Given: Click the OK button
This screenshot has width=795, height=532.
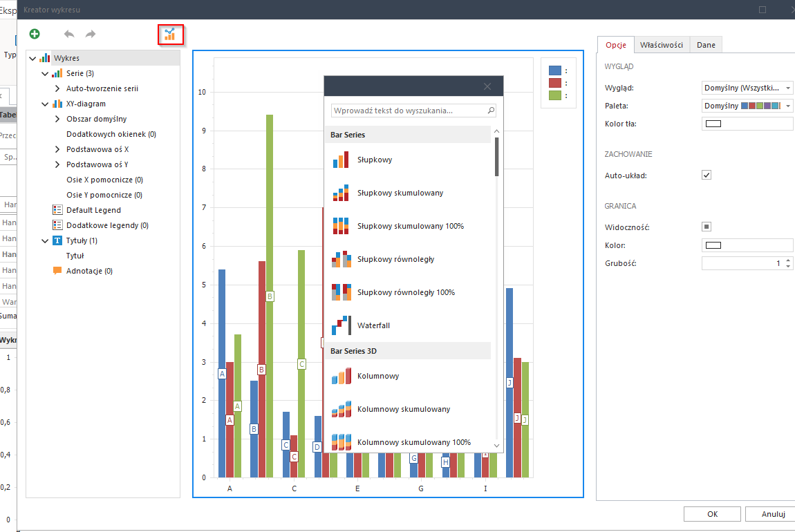Looking at the screenshot, I should 712,514.
